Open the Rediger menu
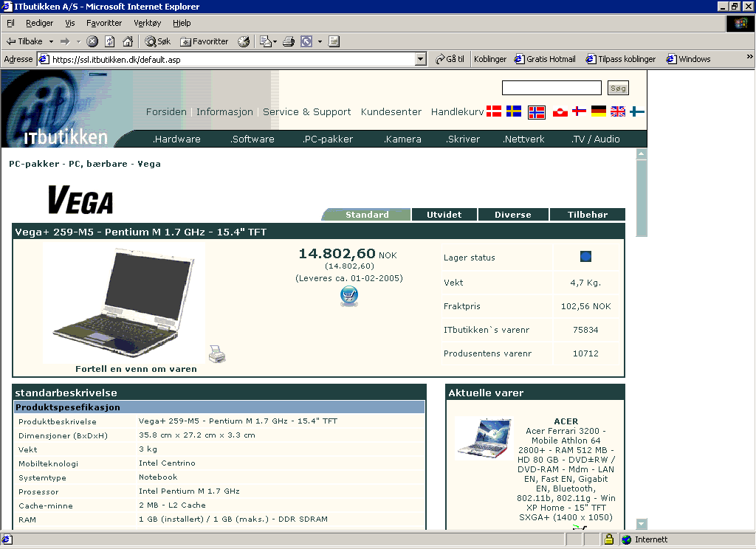This screenshot has width=756, height=549. pyautogui.click(x=40, y=23)
